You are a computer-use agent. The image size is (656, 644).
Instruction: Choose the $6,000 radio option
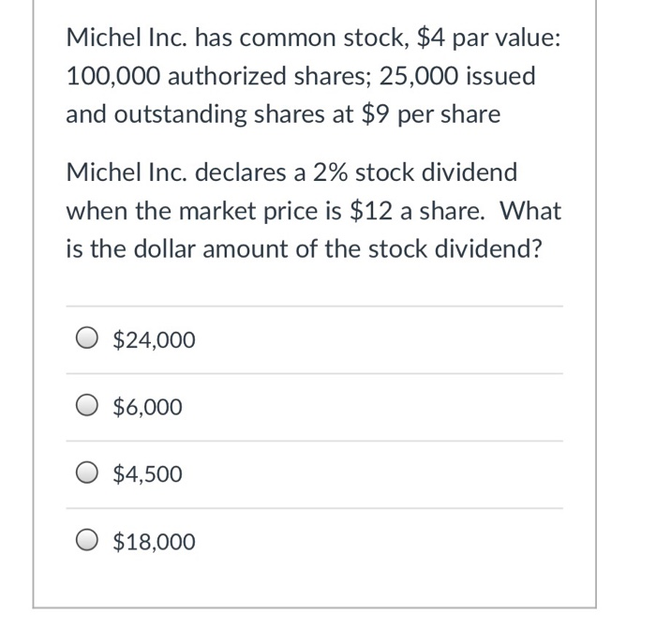click(x=87, y=406)
